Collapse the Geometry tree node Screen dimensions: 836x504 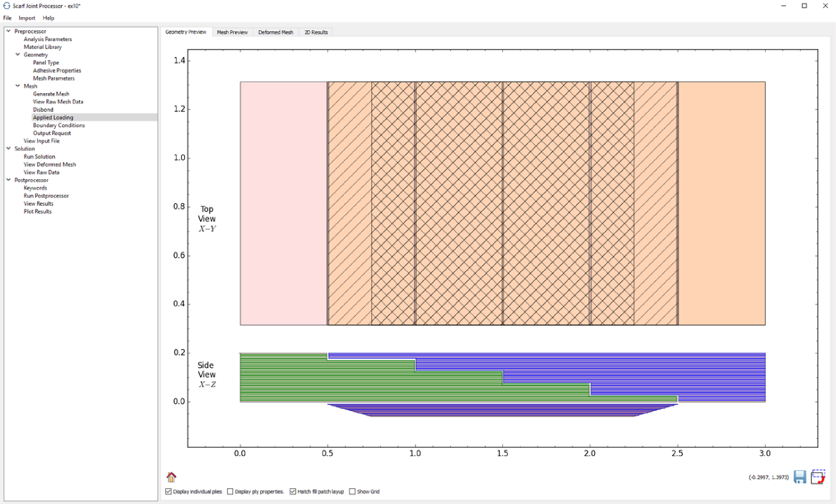pyautogui.click(x=18, y=54)
